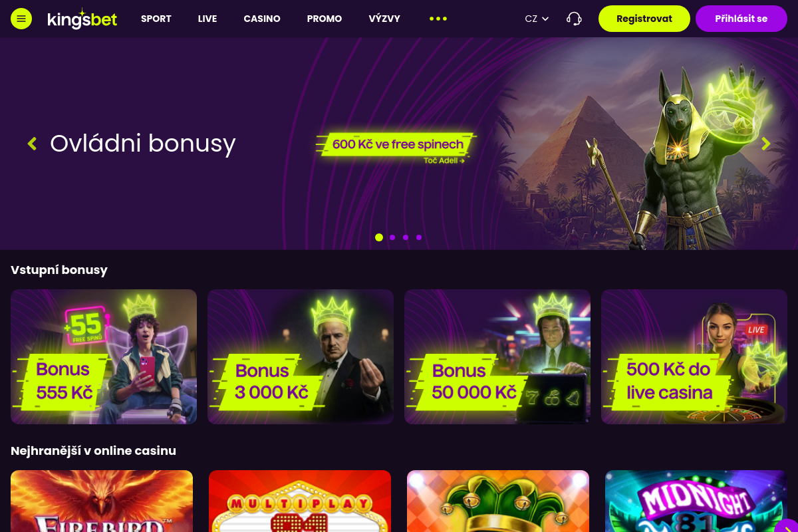Open the 500 Kč do live casina card
The image size is (798, 532).
tap(694, 356)
